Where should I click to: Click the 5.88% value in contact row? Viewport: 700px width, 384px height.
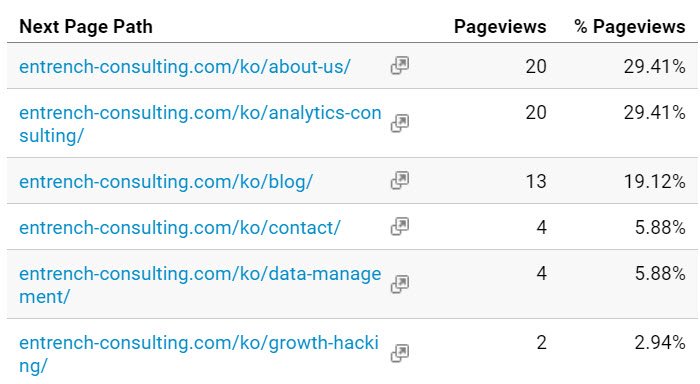click(660, 228)
